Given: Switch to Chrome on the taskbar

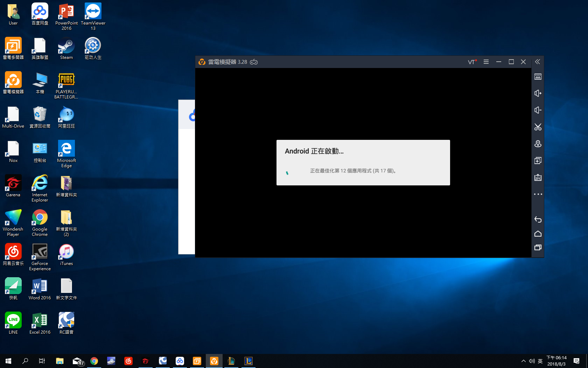Looking at the screenshot, I should (x=94, y=361).
